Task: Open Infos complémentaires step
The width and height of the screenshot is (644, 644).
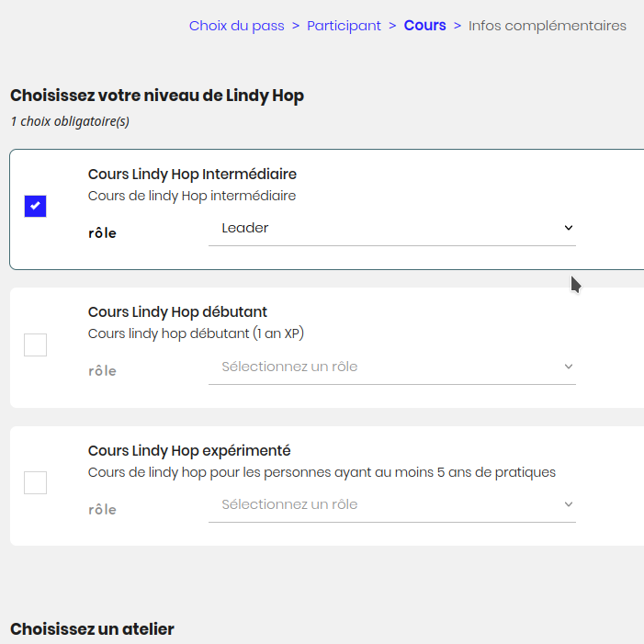Action: [547, 26]
